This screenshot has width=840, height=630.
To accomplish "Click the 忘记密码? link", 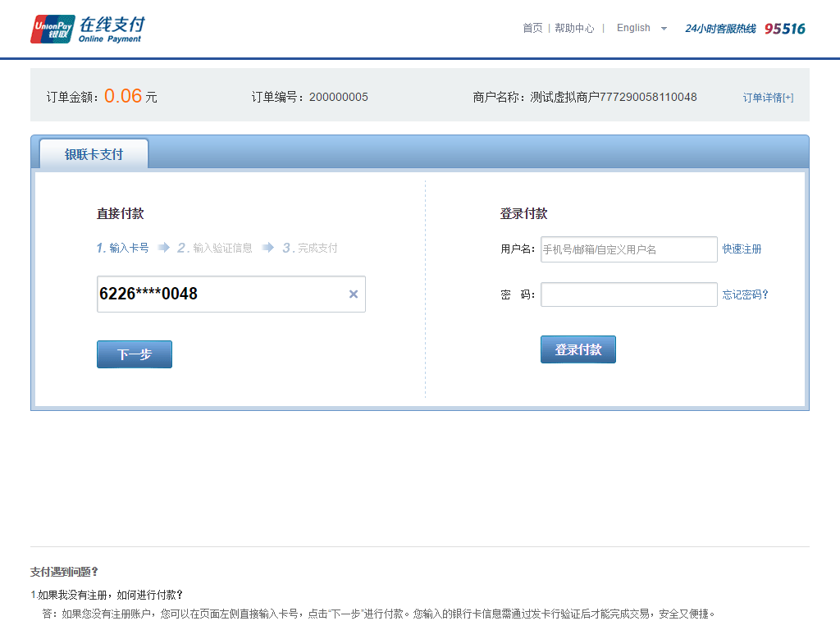I will click(x=745, y=295).
